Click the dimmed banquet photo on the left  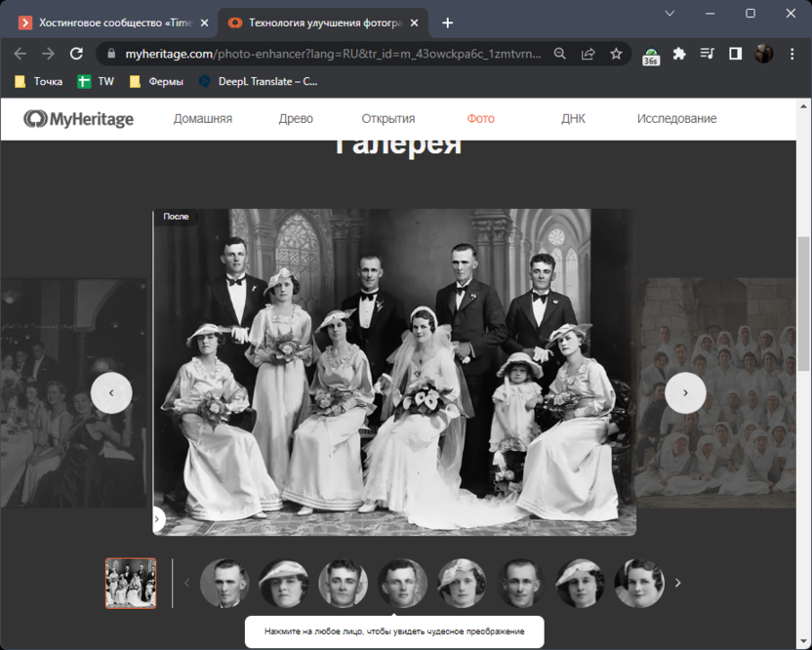pyautogui.click(x=73, y=392)
